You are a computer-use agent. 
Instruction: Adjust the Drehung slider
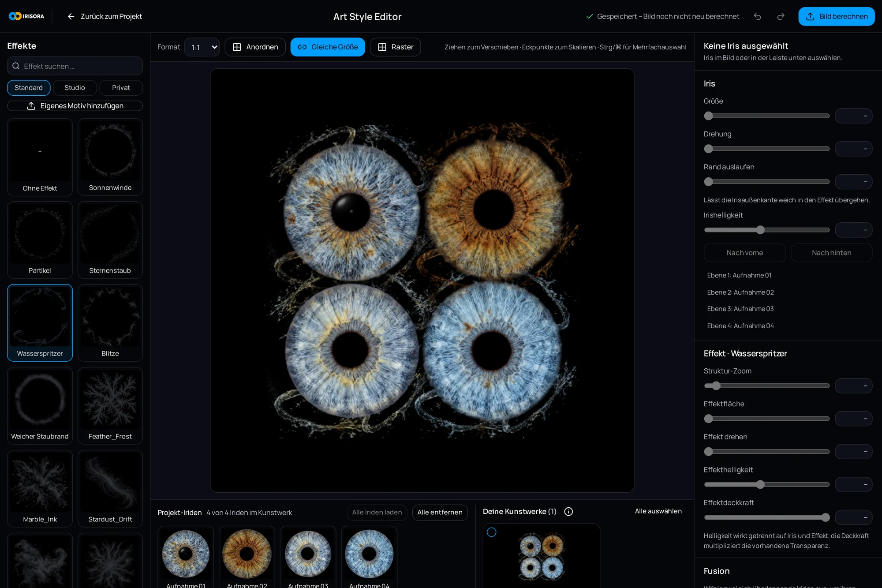766,149
